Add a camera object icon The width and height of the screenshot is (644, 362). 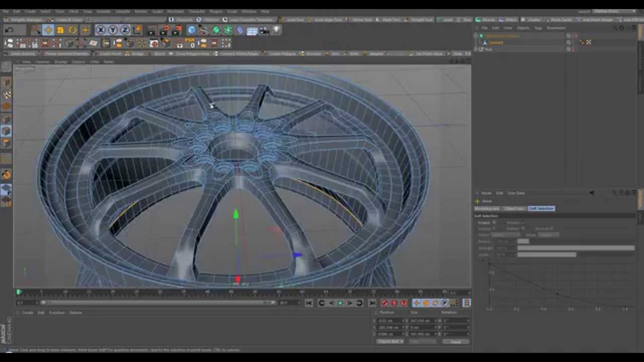tap(265, 30)
